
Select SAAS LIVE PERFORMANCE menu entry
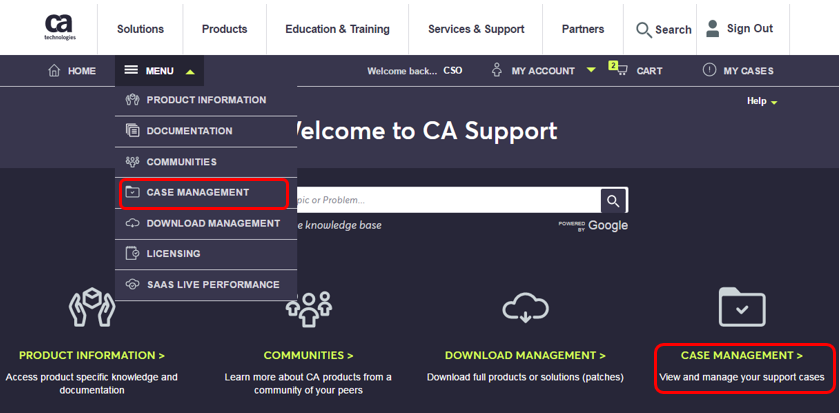coord(206,284)
